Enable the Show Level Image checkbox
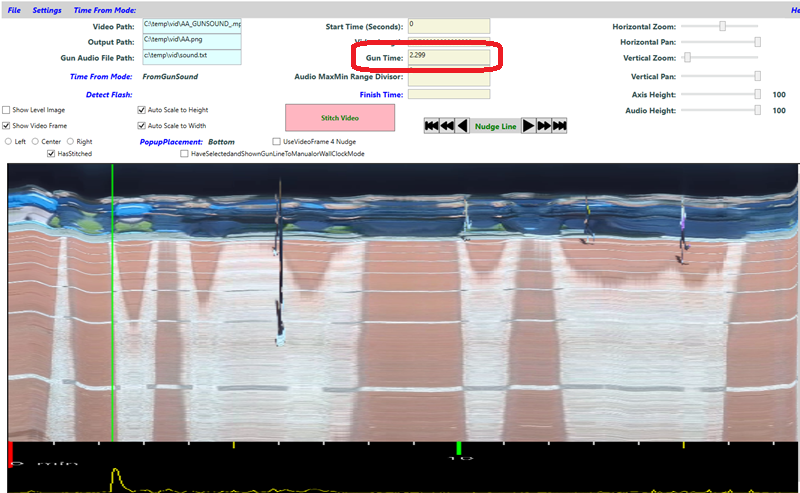The height and width of the screenshot is (493, 800). [x=6, y=110]
